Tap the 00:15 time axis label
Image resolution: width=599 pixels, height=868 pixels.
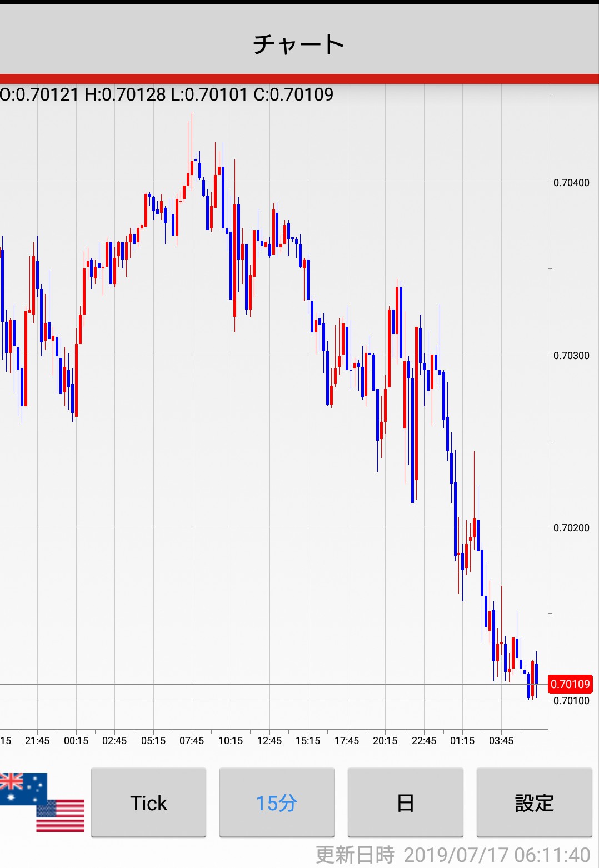click(x=76, y=741)
